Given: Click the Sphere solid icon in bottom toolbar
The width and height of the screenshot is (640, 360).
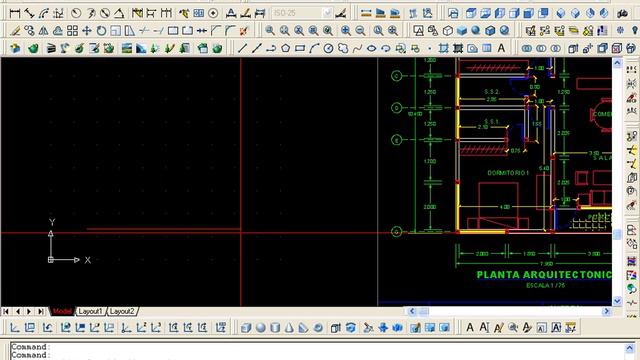Looking at the screenshot, I should pos(260,327).
